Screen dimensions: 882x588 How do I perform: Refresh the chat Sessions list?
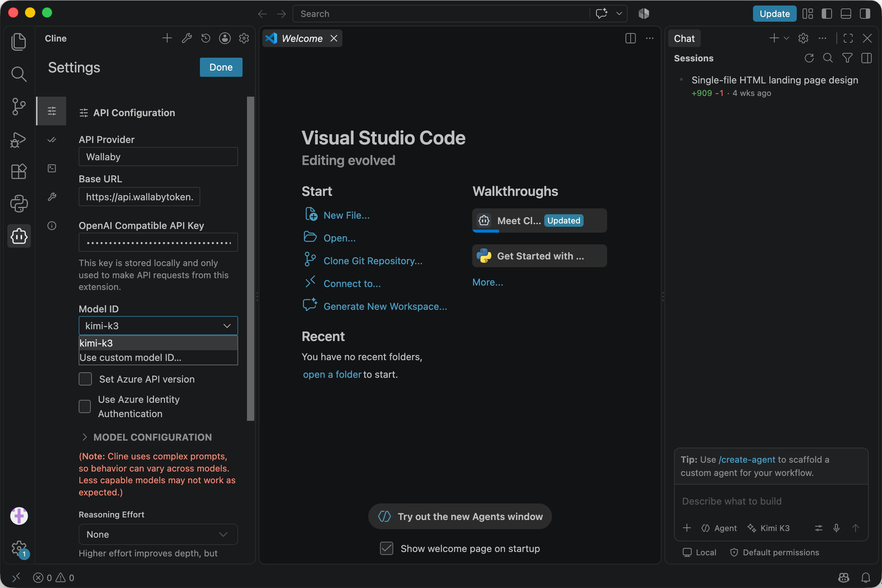point(809,58)
